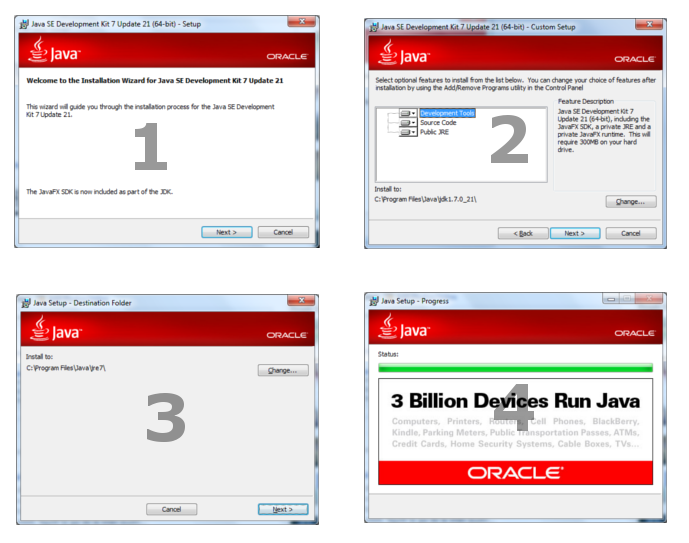Cancel the JDK Setup welcome wizard

(283, 232)
